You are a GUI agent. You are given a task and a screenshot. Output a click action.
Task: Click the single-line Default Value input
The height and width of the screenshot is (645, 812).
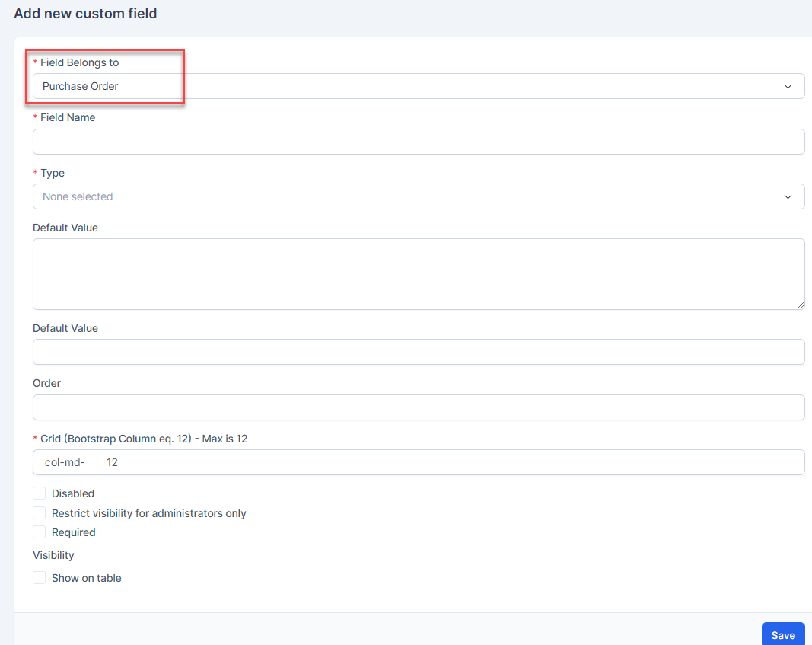pyautogui.click(x=418, y=352)
